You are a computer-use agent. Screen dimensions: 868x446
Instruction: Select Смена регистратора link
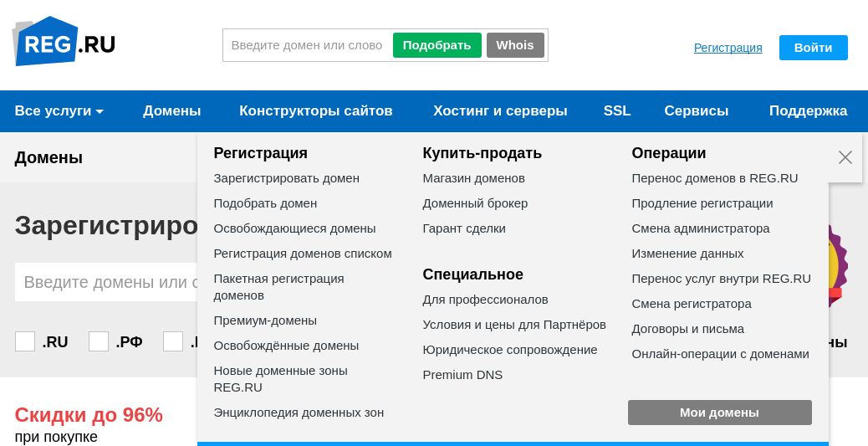pos(692,304)
